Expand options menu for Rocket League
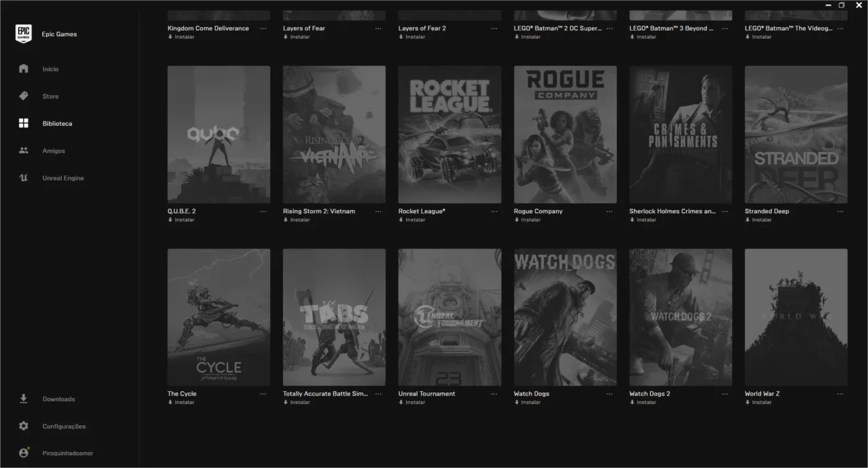Viewport: 868px width, 468px height. coord(494,211)
